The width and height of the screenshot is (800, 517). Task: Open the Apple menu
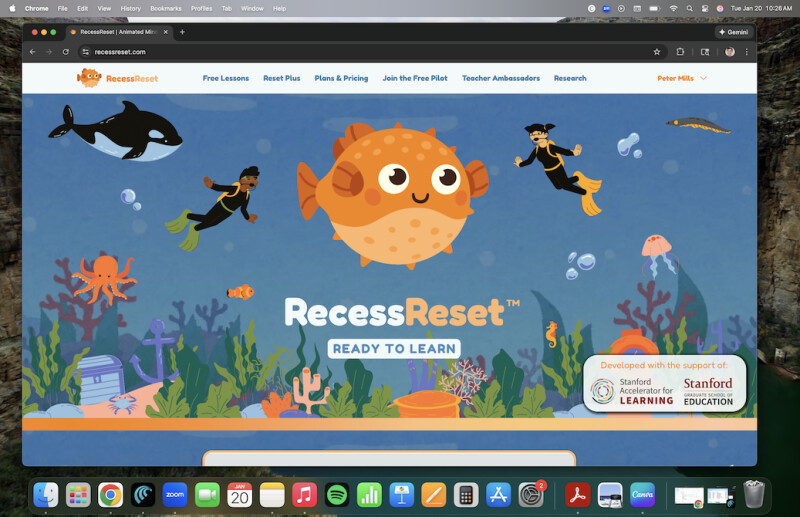(12, 8)
